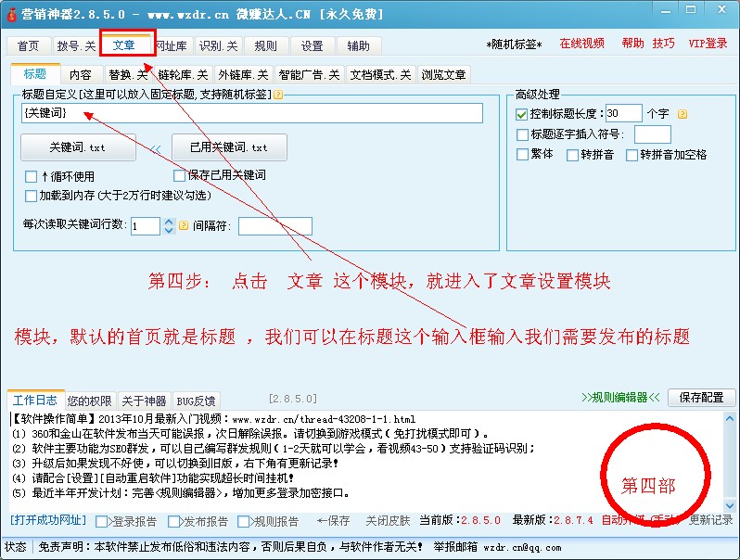Decrease the keyword row count spinner
740x560 pixels.
(x=169, y=230)
